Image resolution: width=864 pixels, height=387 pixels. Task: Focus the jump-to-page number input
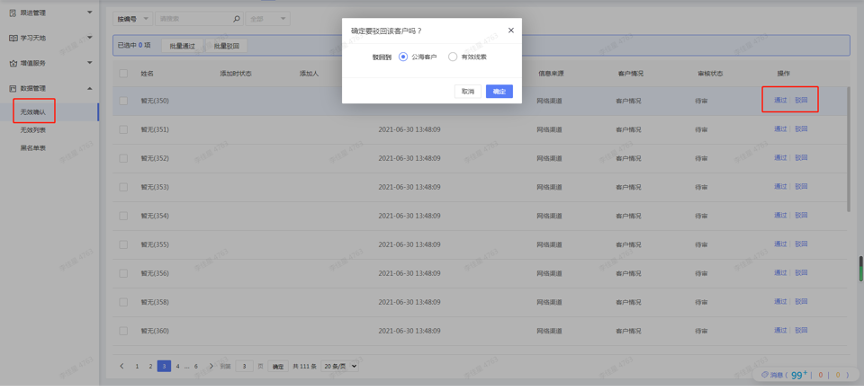click(245, 366)
